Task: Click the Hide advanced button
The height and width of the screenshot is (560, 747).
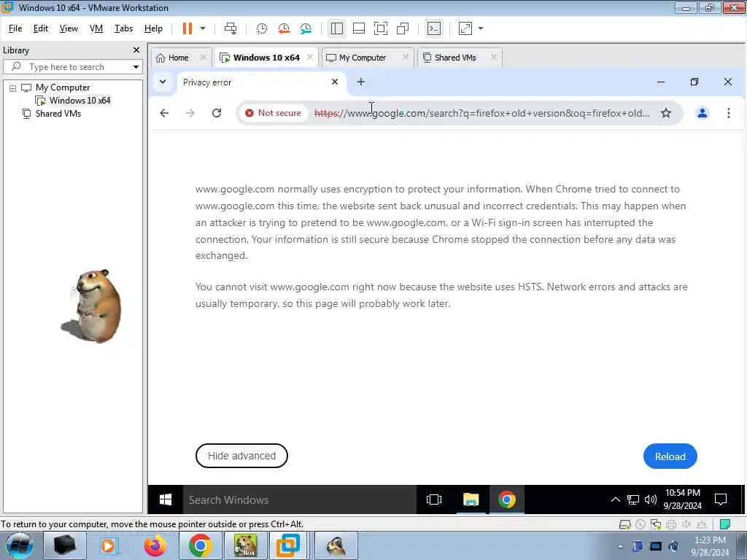Action: 241,456
